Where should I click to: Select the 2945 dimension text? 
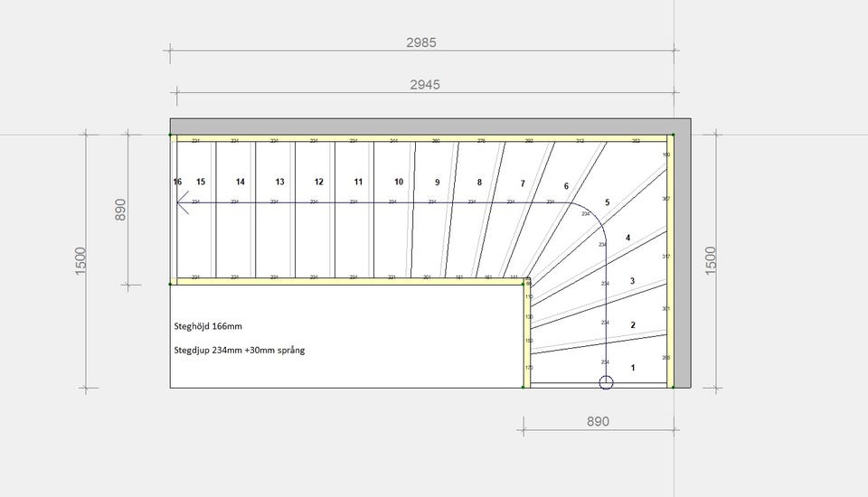click(x=425, y=85)
